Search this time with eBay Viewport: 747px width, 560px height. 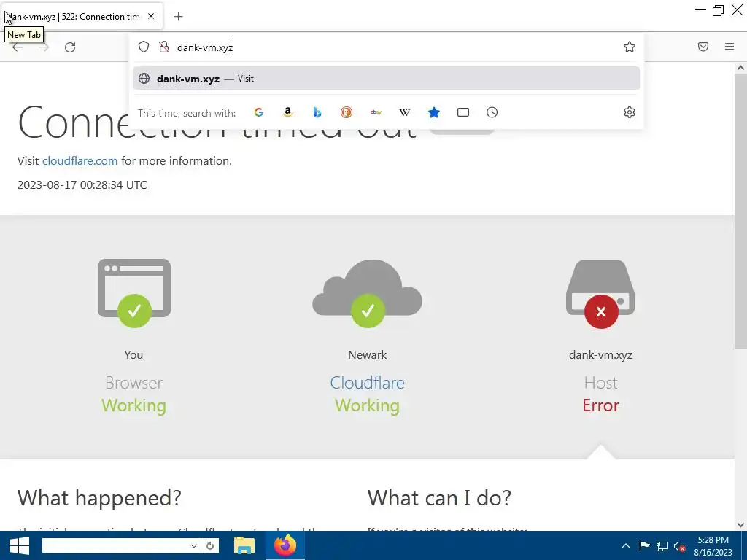[376, 112]
